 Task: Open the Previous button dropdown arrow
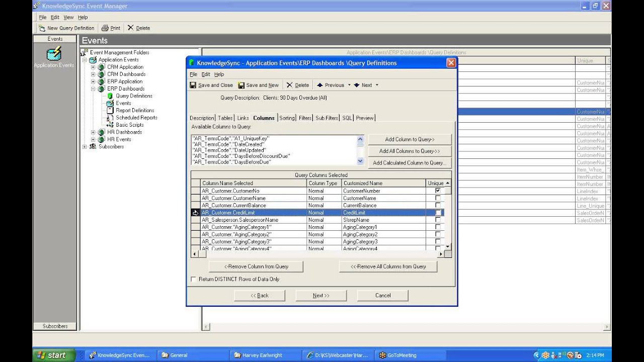349,85
